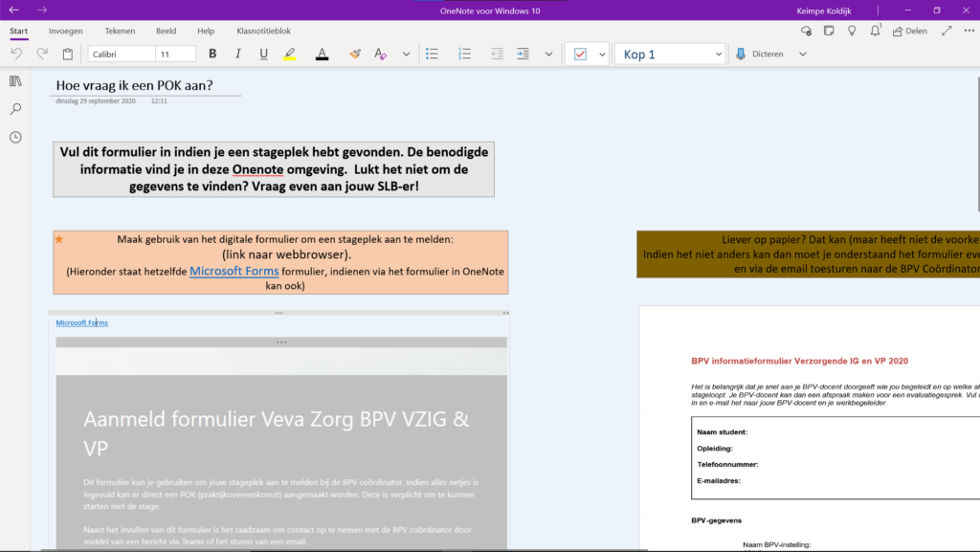Image resolution: width=980 pixels, height=552 pixels.
Task: Expand the Kop 1 styles dropdown
Action: click(718, 55)
